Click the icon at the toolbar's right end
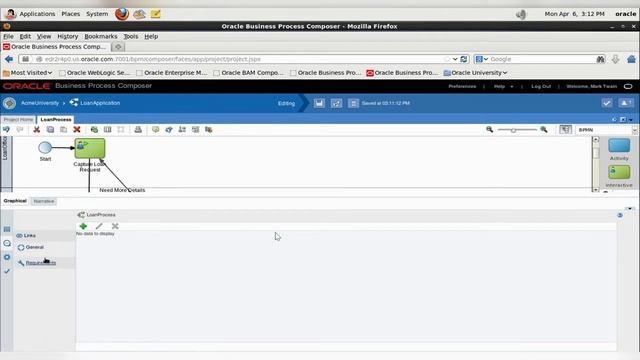The width and height of the screenshot is (640, 360). pyautogui.click(x=209, y=129)
